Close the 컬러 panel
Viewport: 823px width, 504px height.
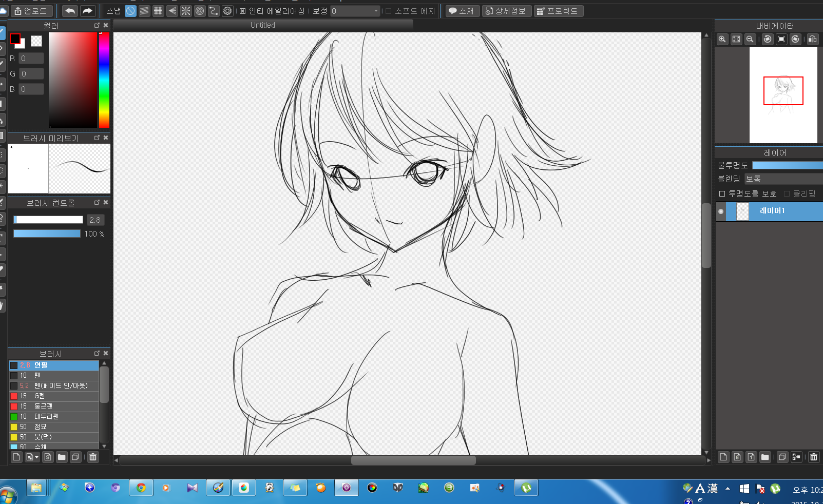[x=106, y=25]
